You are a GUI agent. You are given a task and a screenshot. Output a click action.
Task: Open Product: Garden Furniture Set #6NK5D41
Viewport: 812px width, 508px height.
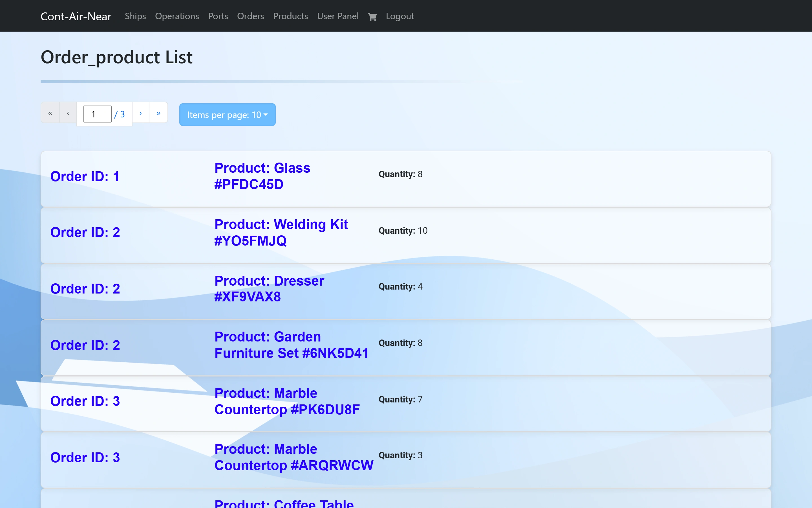[292, 345]
